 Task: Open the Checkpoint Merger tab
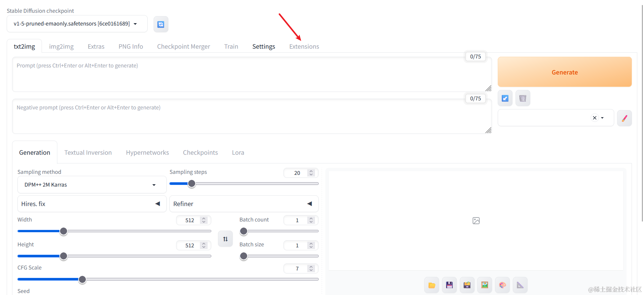183,46
